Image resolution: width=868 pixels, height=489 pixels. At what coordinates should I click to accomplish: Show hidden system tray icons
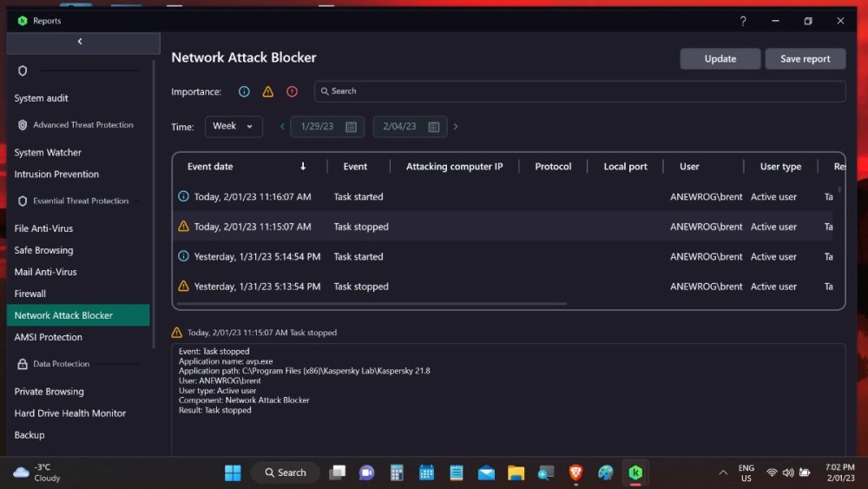[x=723, y=473]
